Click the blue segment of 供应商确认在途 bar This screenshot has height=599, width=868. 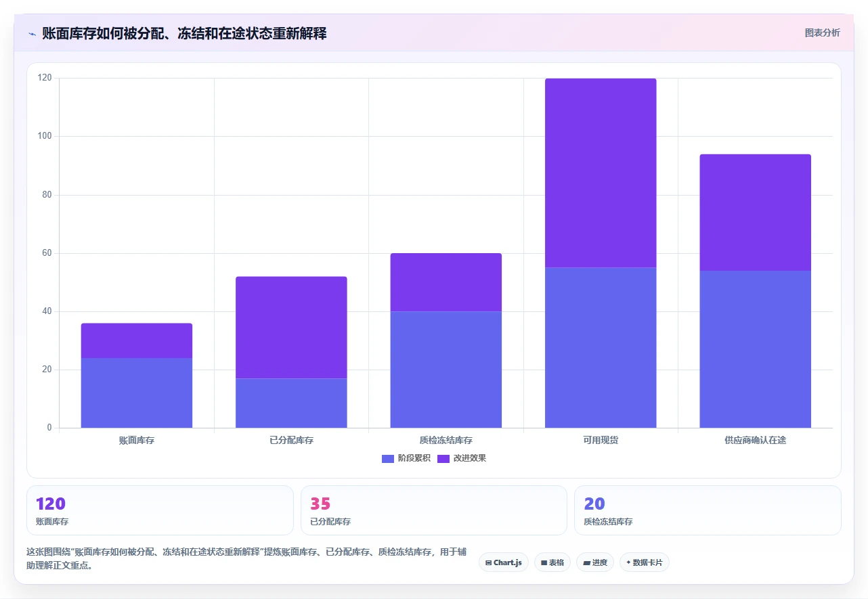755,349
